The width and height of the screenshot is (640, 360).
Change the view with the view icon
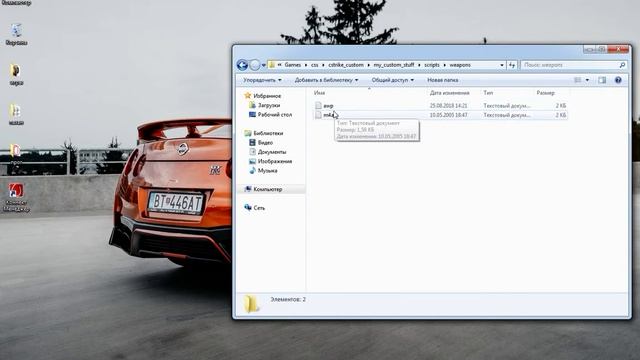[578, 80]
